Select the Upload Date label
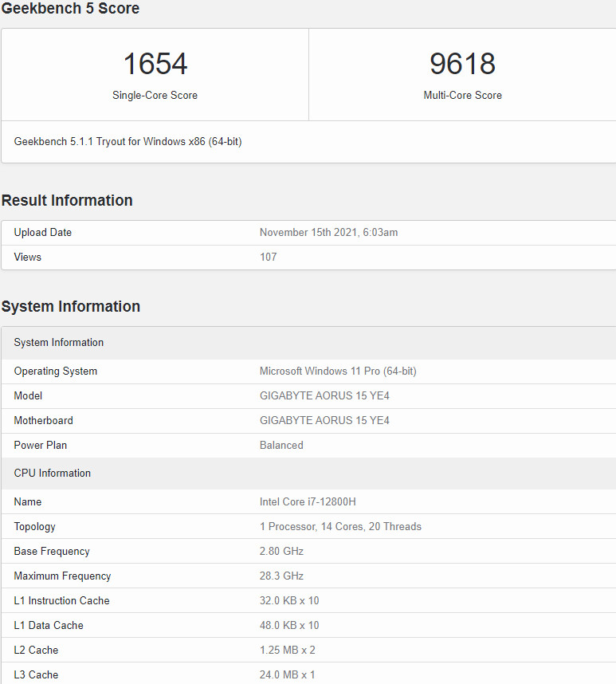Image resolution: width=616 pixels, height=684 pixels. click(43, 233)
